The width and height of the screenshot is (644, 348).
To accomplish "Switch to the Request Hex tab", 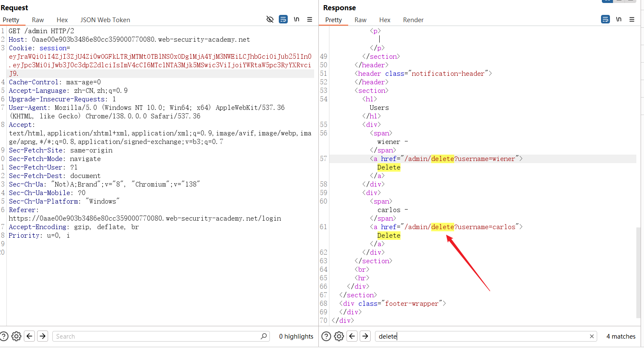I will 62,20.
